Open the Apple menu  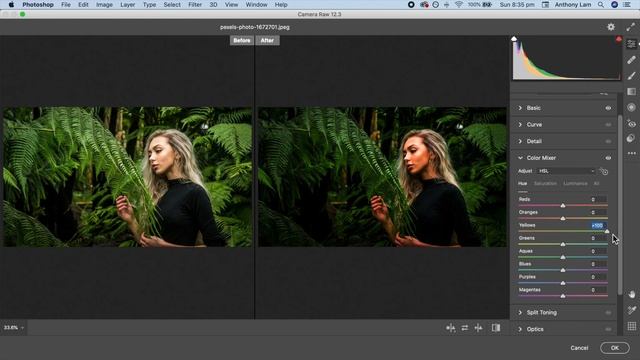point(11,4)
